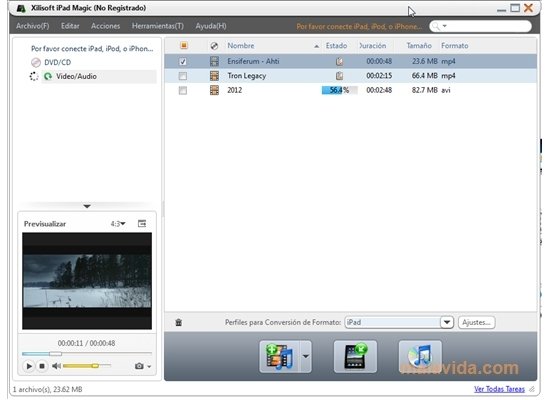The image size is (550, 400).
Task: Open the Ver Todas Tareas link
Action: click(x=499, y=389)
